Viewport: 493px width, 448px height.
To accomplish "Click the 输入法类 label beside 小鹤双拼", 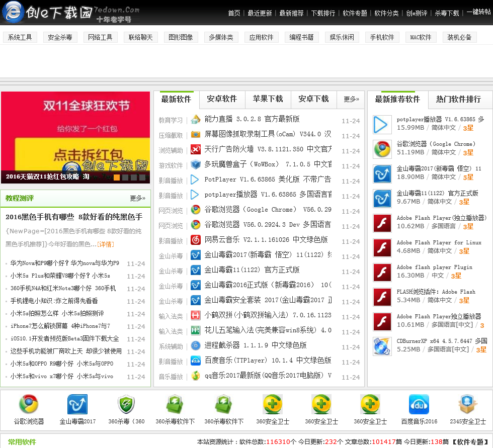I will pos(171,316).
